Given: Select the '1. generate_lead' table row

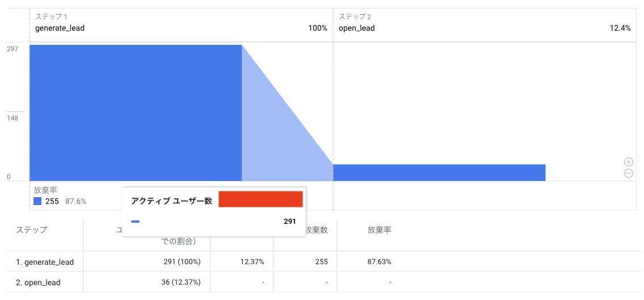Looking at the screenshot, I should pos(45,262).
